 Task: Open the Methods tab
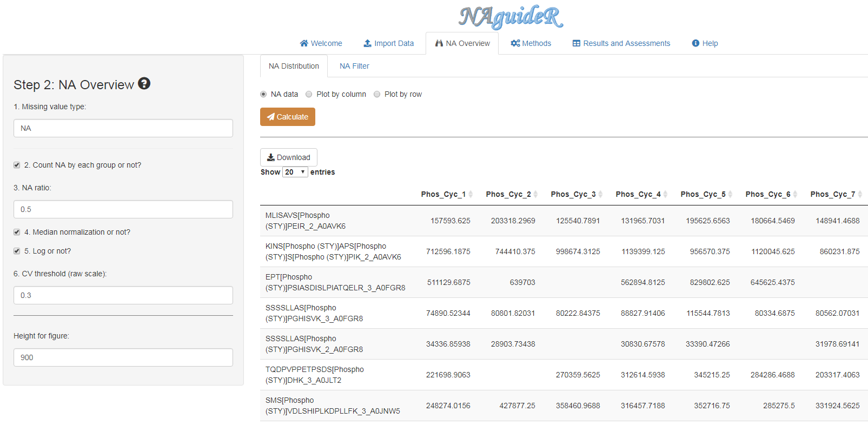pyautogui.click(x=531, y=43)
